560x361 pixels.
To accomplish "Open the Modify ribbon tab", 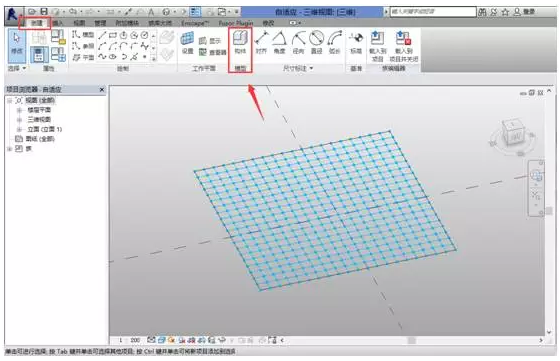I will (x=268, y=23).
